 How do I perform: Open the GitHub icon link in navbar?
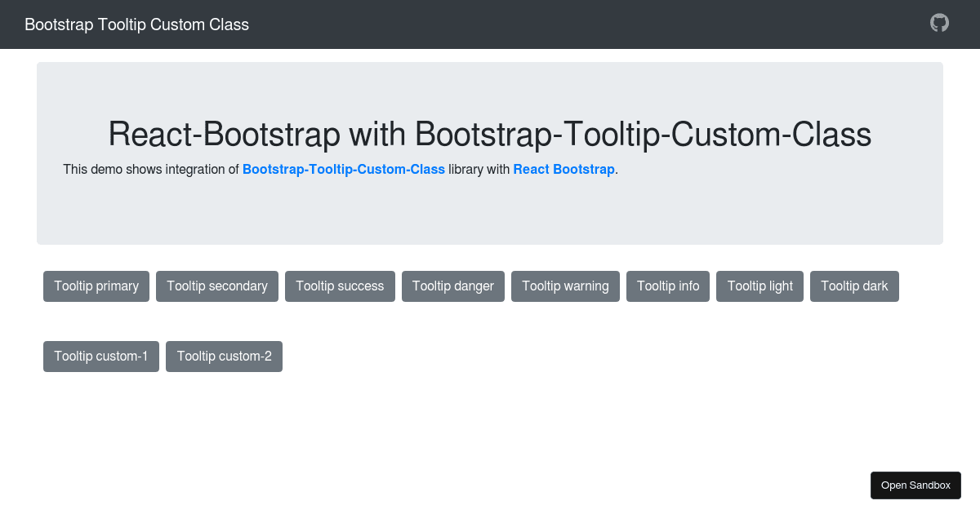(940, 23)
